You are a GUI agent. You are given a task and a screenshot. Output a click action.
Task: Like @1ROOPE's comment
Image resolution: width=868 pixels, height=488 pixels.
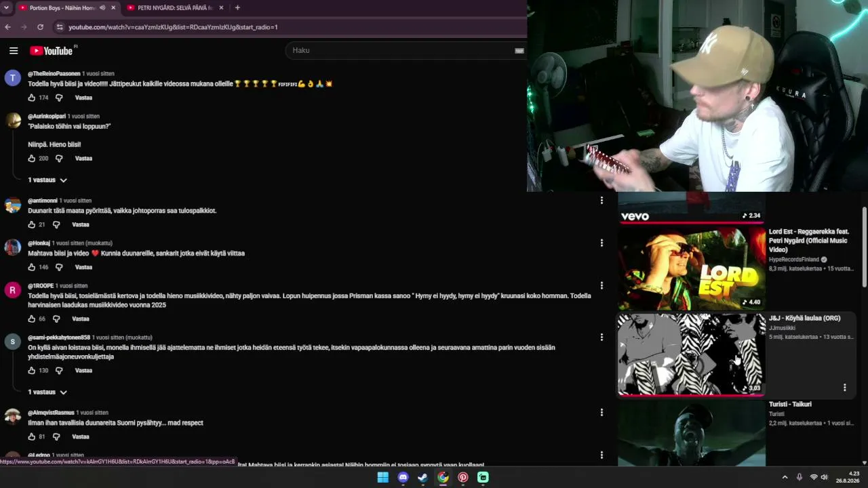[x=31, y=319]
